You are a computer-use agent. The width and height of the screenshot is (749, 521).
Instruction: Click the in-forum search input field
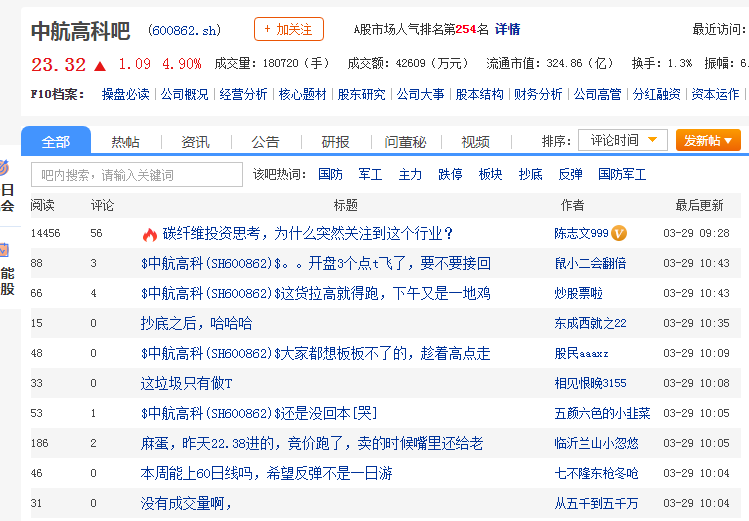click(137, 175)
